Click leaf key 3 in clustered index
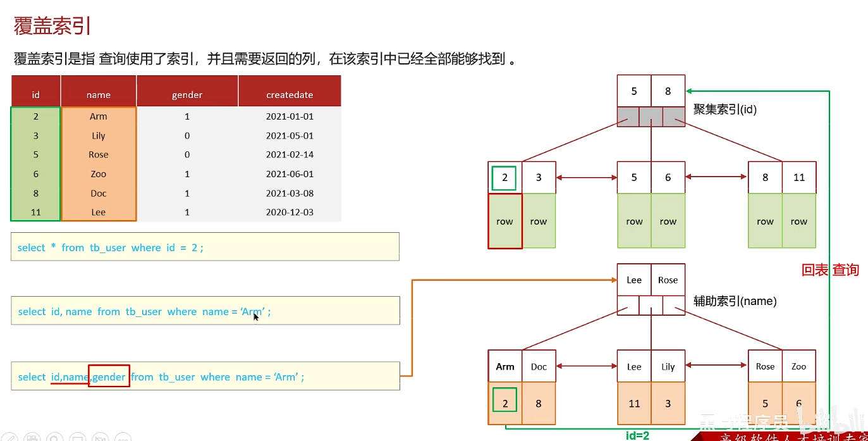Screen dimensions: 868x441 coord(539,178)
